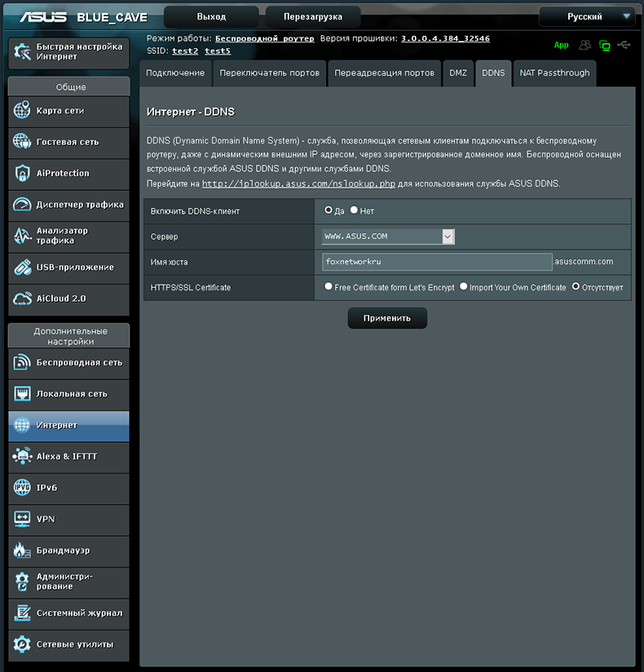Click the green App link in header
The image size is (644, 672).
[x=561, y=45]
